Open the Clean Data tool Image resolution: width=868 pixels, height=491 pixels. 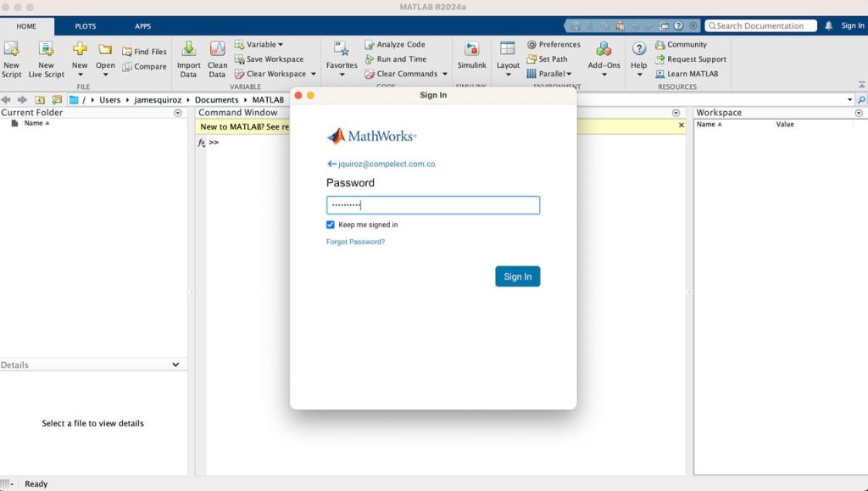217,59
